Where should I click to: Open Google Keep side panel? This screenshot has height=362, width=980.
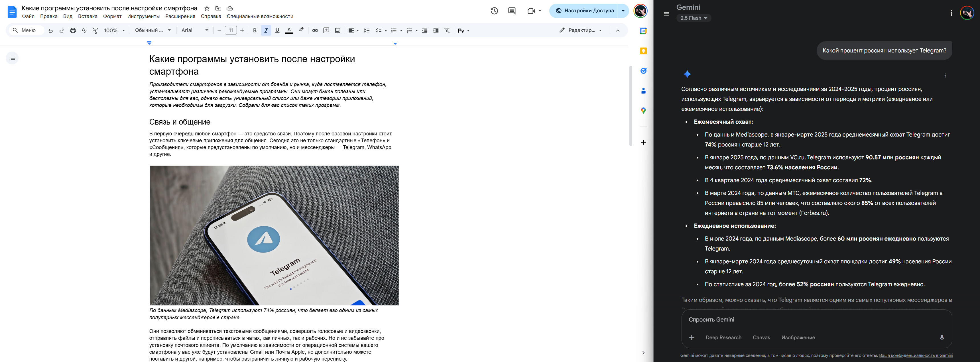coord(643,51)
